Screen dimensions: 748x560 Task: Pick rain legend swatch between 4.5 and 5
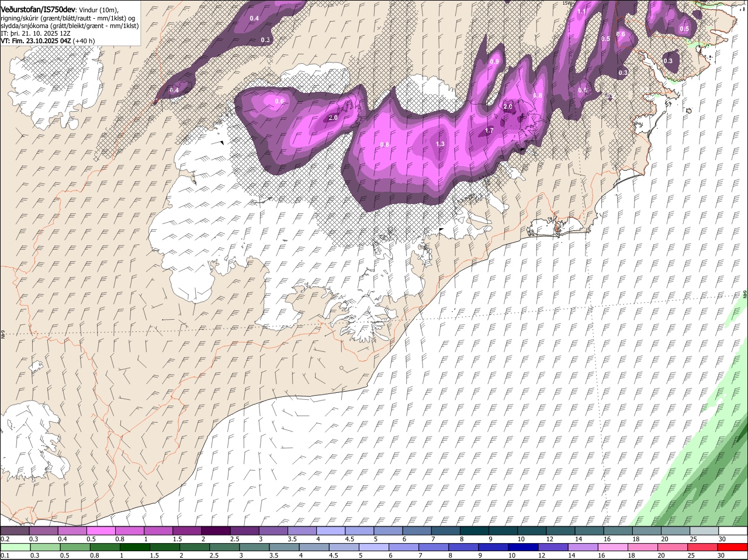pos(344,548)
